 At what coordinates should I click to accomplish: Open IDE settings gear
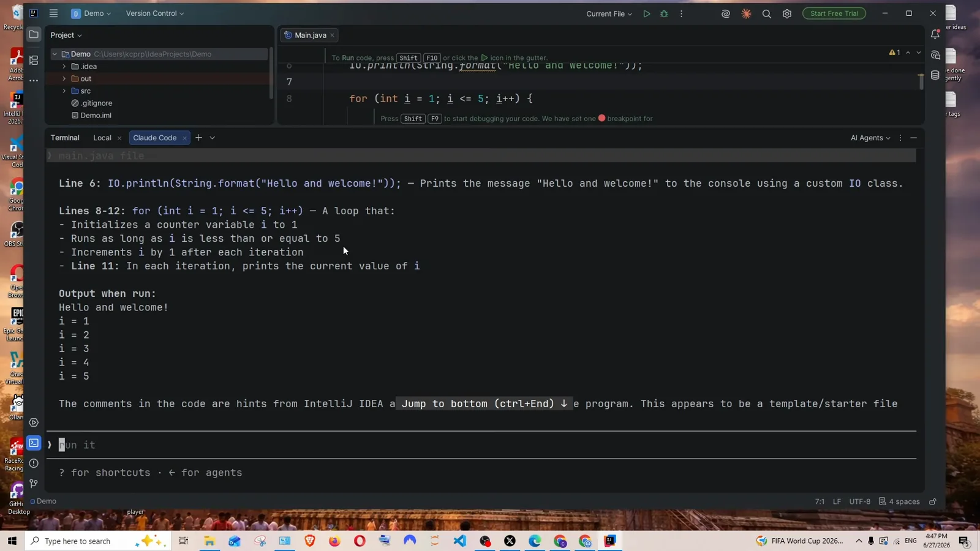pos(787,13)
